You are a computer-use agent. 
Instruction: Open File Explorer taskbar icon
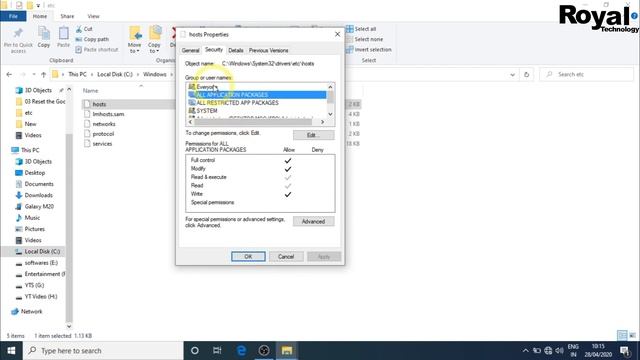[287, 351]
